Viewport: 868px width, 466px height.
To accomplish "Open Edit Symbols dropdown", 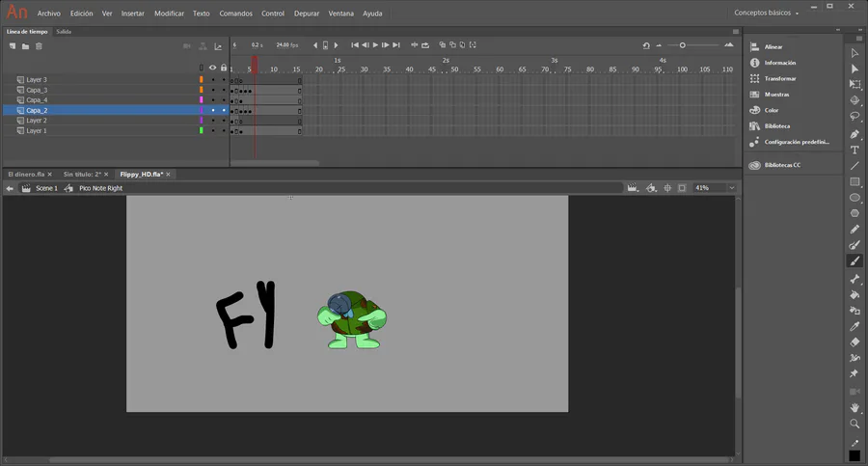I will pyautogui.click(x=652, y=188).
